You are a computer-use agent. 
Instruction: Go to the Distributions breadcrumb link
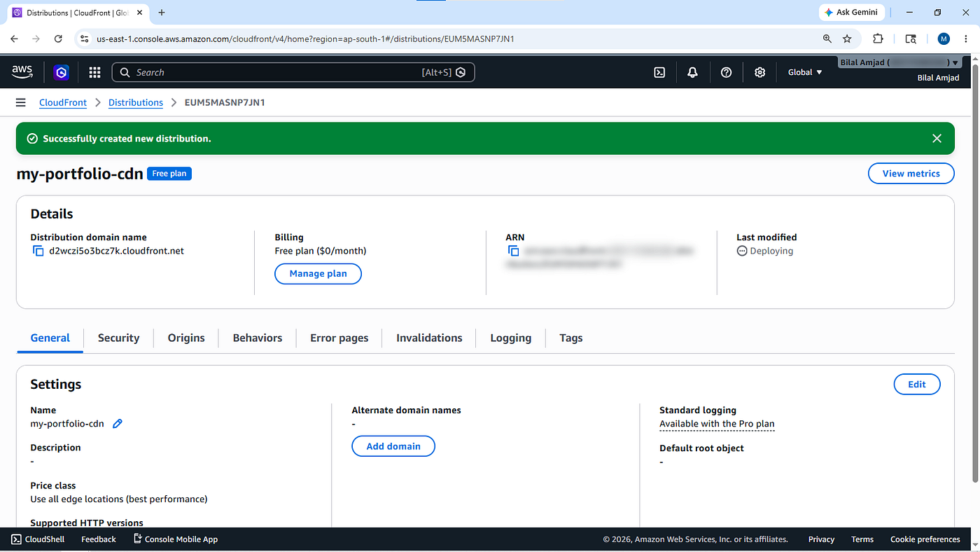136,102
